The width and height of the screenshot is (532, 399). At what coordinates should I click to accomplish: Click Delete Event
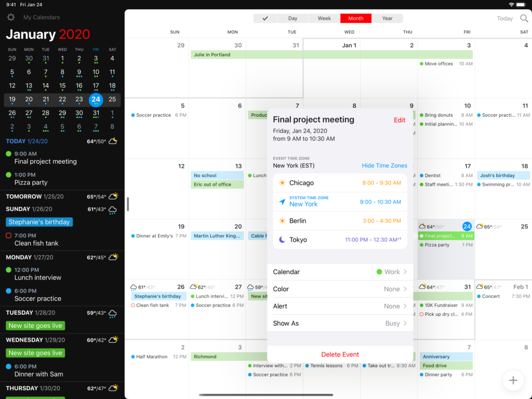click(340, 354)
